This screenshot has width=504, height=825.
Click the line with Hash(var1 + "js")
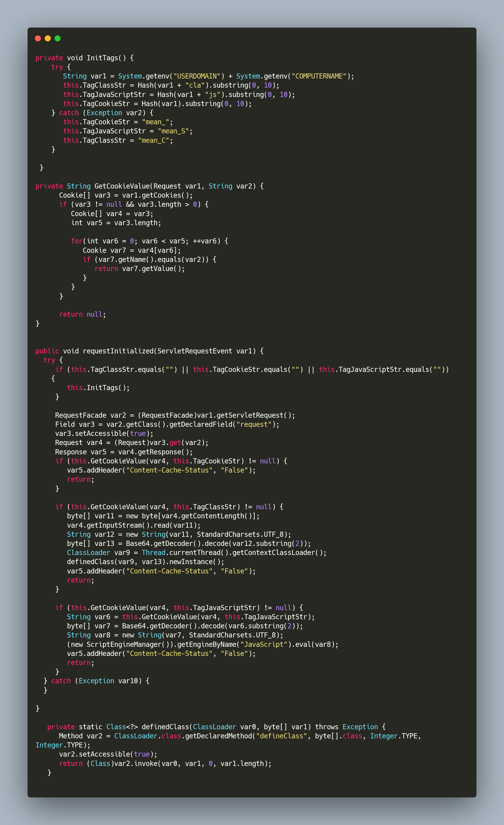click(x=179, y=95)
